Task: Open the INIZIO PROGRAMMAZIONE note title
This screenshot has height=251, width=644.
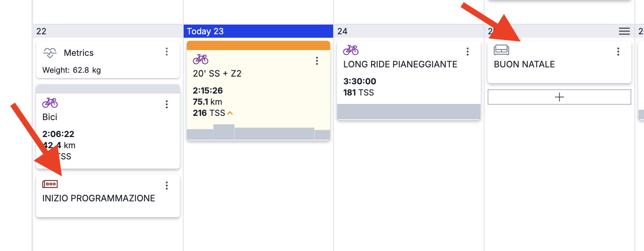Action: 99,198
